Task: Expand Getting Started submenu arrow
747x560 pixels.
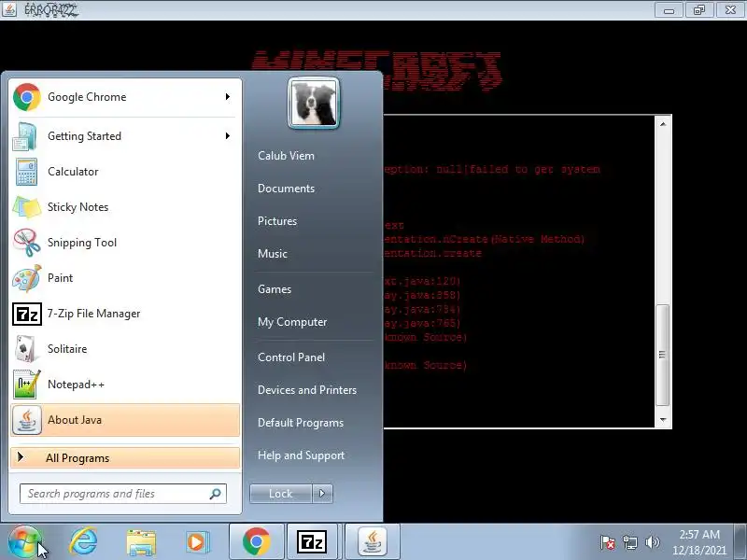Action: [228, 135]
